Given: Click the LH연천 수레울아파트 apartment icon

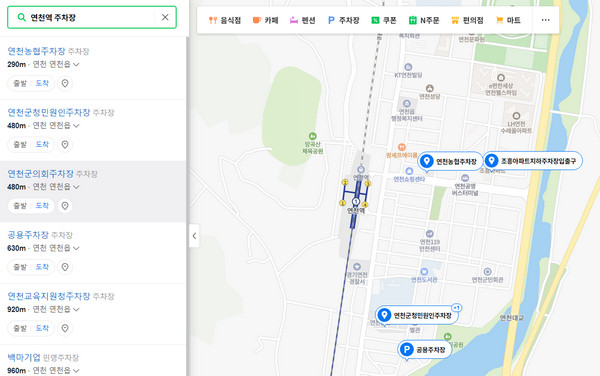Looking at the screenshot, I should pos(516,116).
